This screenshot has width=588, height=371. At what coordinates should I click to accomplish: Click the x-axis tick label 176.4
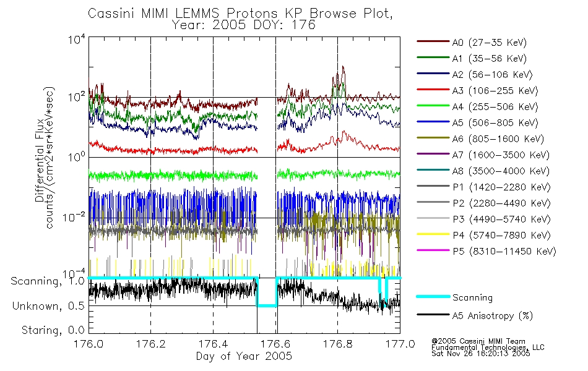(213, 344)
